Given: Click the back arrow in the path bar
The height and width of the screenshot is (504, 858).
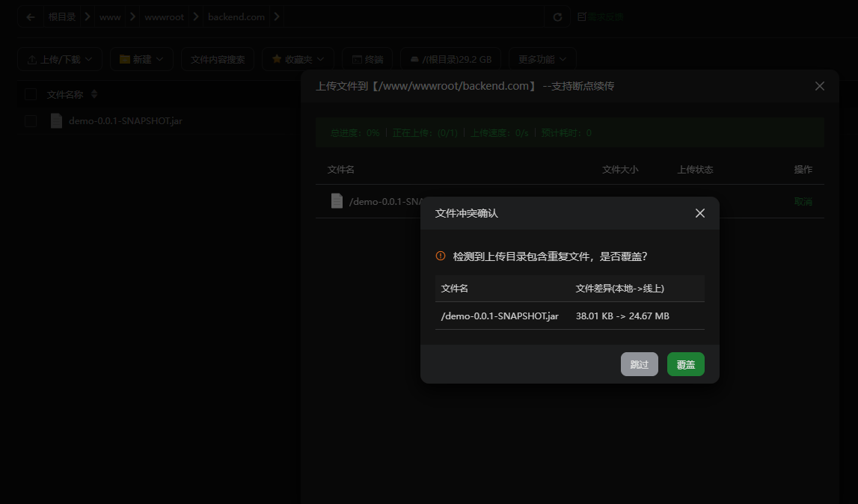Looking at the screenshot, I should [31, 16].
